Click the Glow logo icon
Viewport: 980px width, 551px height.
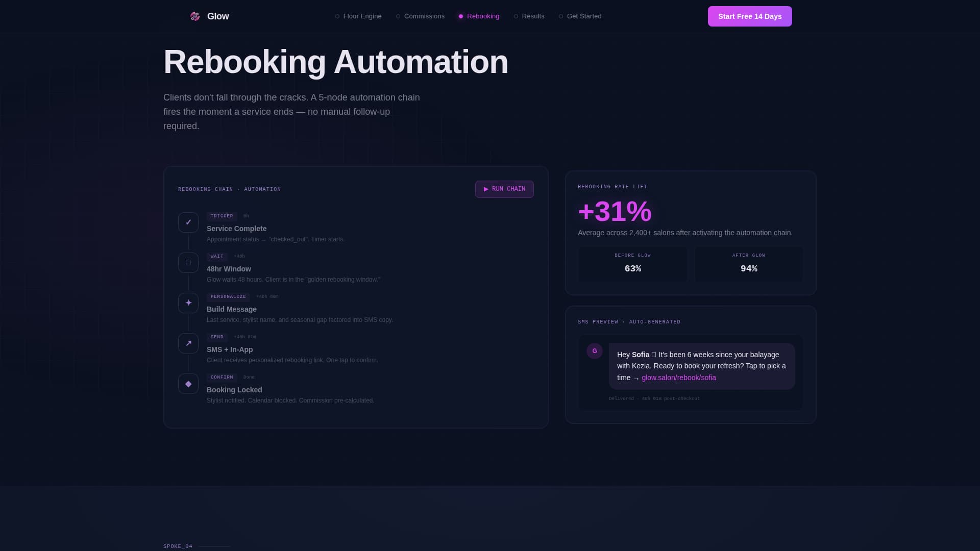click(194, 16)
